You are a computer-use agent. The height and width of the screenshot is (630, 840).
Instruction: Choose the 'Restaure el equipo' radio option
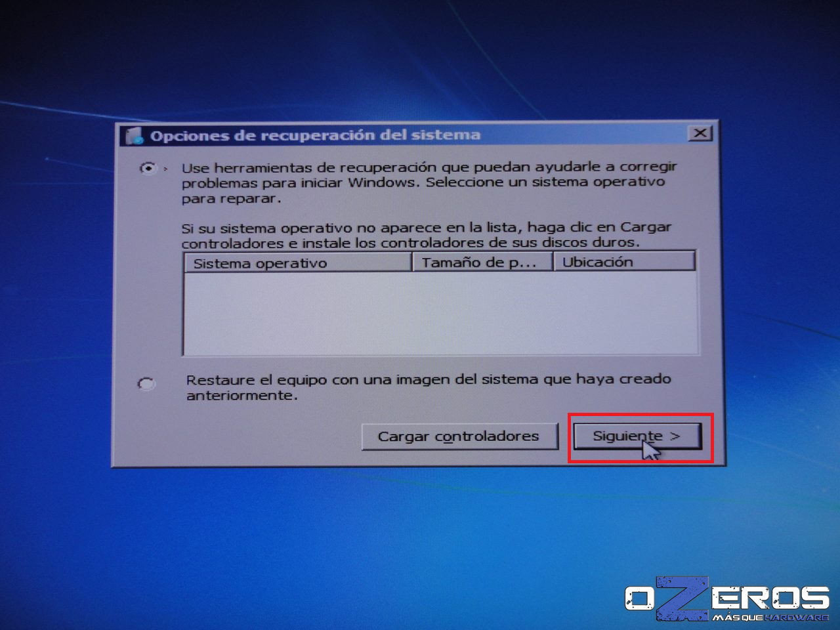click(x=146, y=383)
